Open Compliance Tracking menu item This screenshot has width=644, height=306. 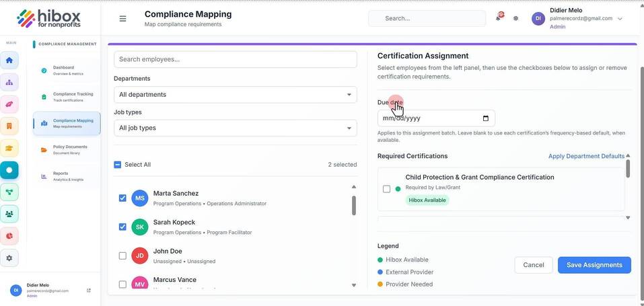(x=67, y=97)
